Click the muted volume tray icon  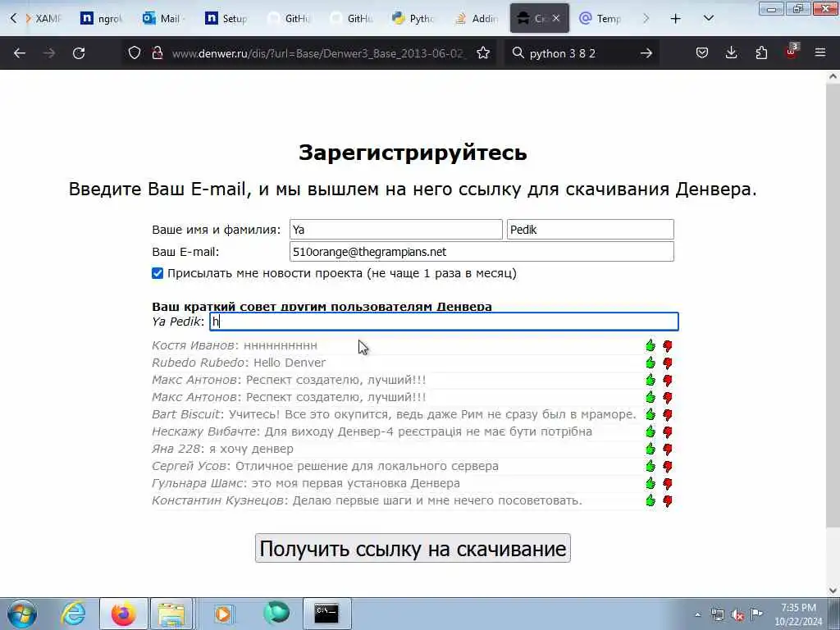click(737, 614)
